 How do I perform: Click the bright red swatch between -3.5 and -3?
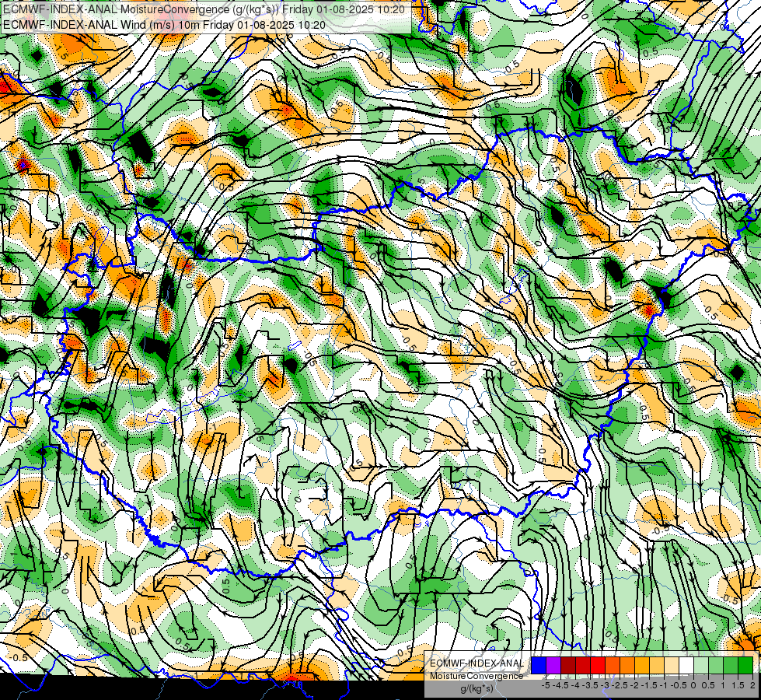point(598,665)
